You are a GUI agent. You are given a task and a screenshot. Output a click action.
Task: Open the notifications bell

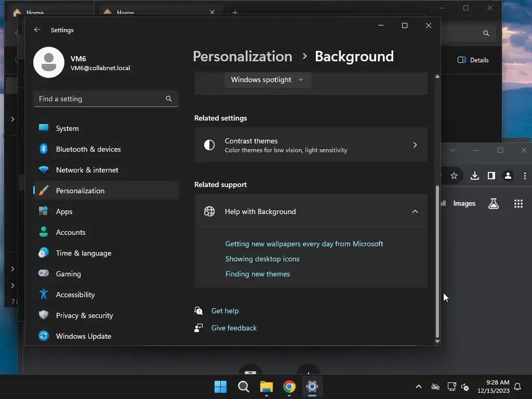coord(517,387)
